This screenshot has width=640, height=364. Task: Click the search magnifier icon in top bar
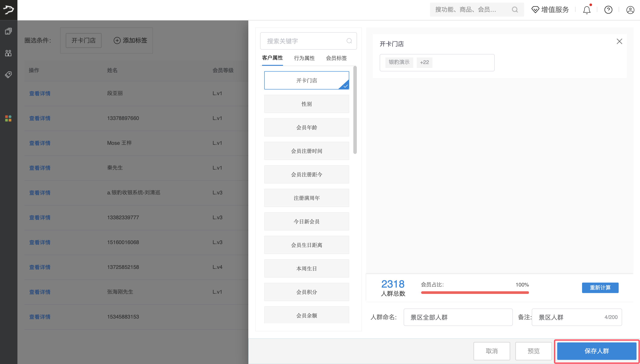pyautogui.click(x=514, y=10)
